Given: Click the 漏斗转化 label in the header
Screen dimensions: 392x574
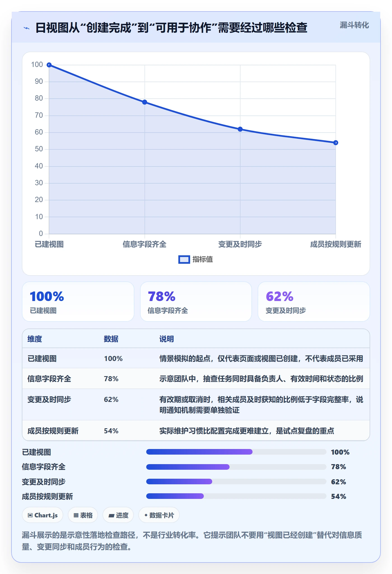Looking at the screenshot, I should (354, 25).
